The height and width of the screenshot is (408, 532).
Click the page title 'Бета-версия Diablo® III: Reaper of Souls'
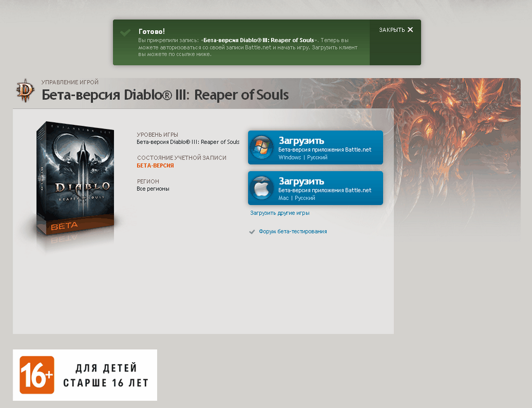[x=165, y=95]
